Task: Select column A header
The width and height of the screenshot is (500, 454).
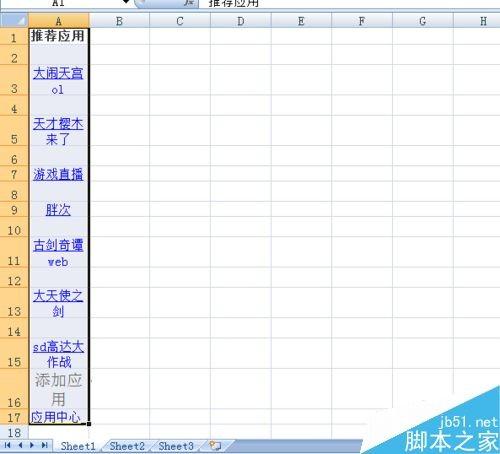Action: 58,21
